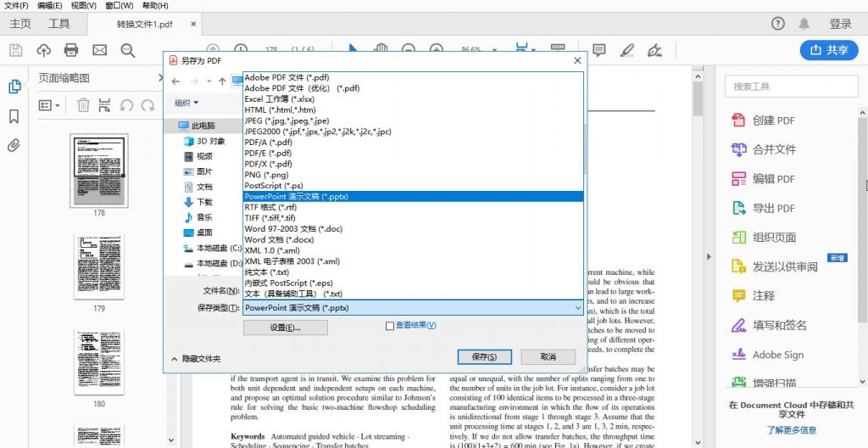Click the 共享 button
Screen dimensions: 868x448
pos(829,50)
